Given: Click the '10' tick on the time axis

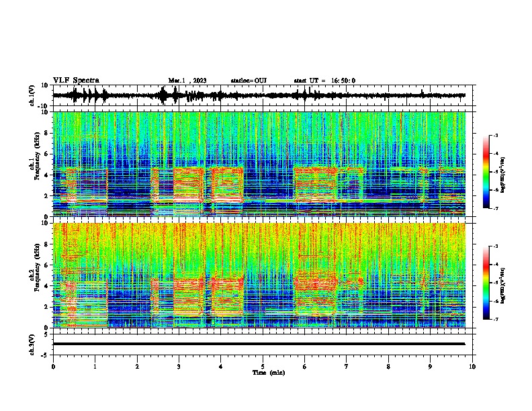Looking at the screenshot, I should (x=472, y=367).
